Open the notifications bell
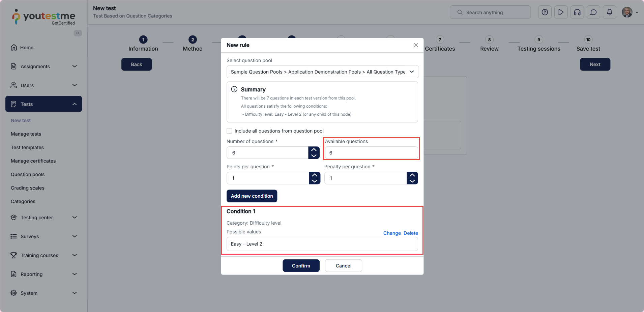 click(x=609, y=12)
